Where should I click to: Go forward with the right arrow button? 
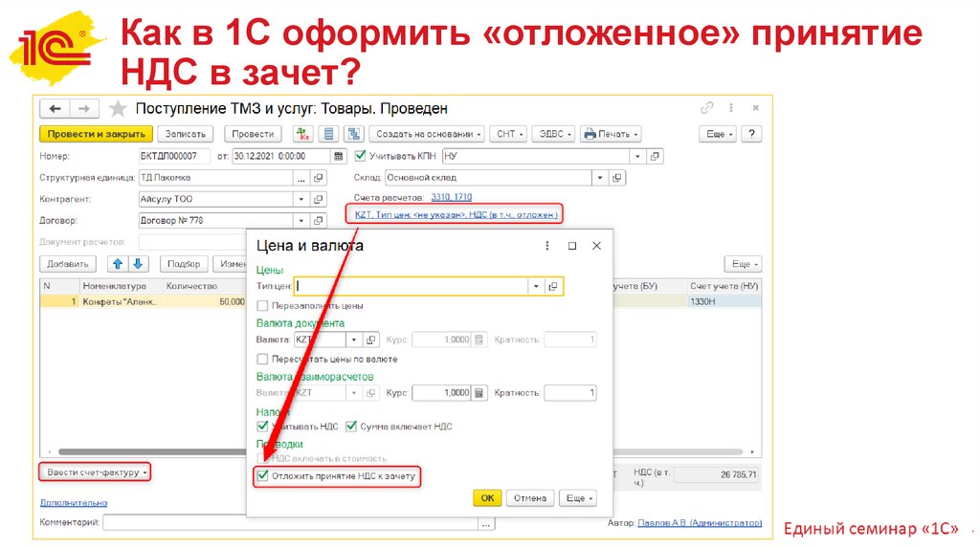pos(83,109)
